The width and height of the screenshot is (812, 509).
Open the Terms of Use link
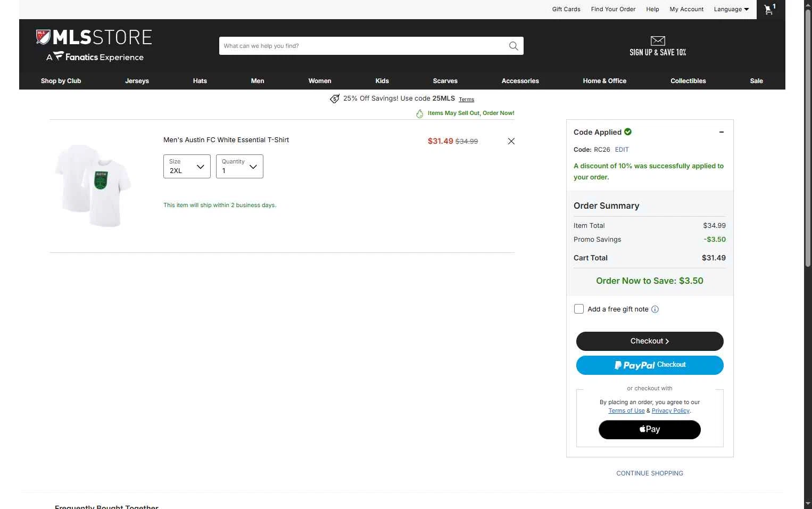click(x=626, y=411)
